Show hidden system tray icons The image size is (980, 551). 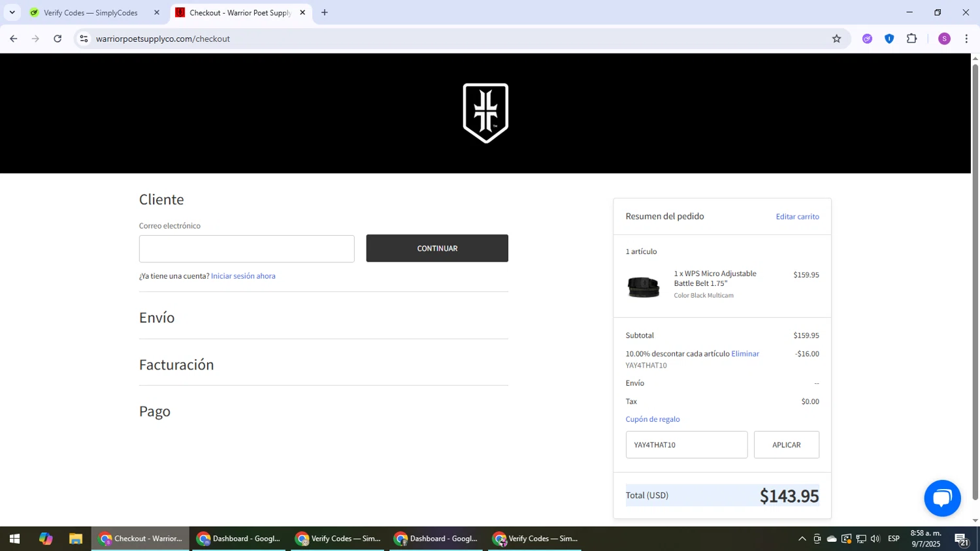[802, 539]
